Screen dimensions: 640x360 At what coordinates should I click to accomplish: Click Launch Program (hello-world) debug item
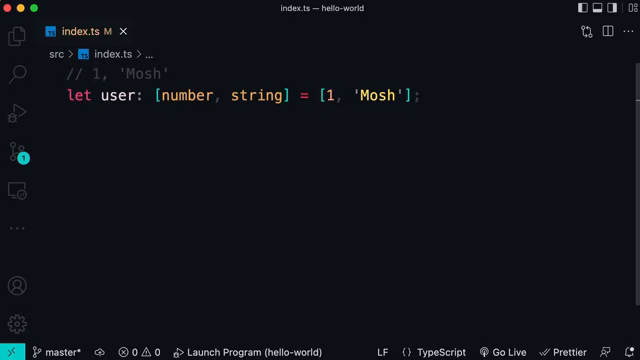pyautogui.click(x=248, y=352)
